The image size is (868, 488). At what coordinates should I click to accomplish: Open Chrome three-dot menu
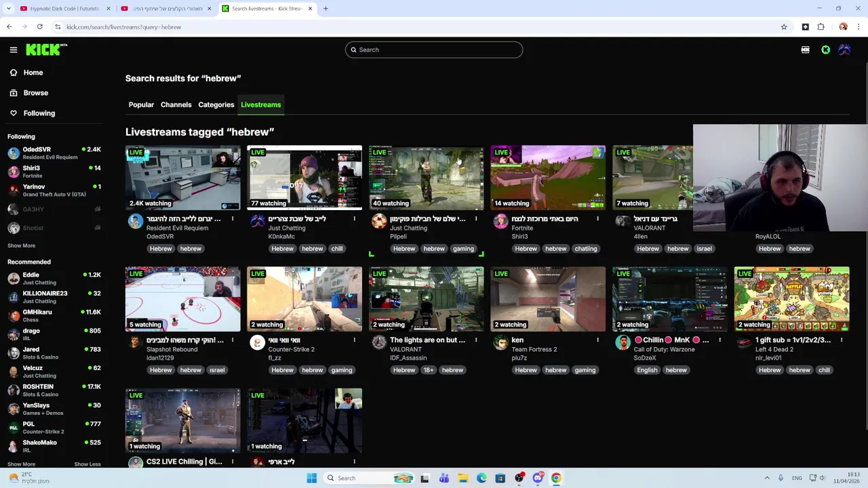tap(859, 27)
